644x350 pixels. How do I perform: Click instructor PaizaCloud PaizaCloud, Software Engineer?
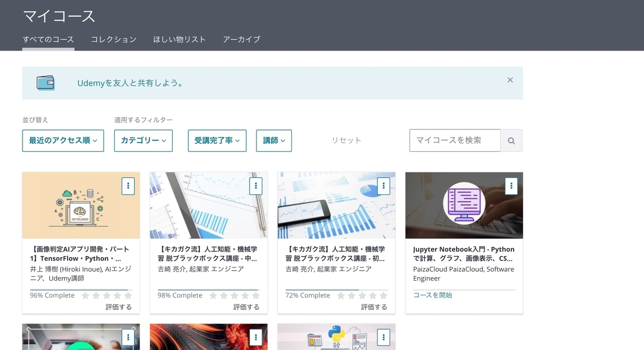(464, 274)
